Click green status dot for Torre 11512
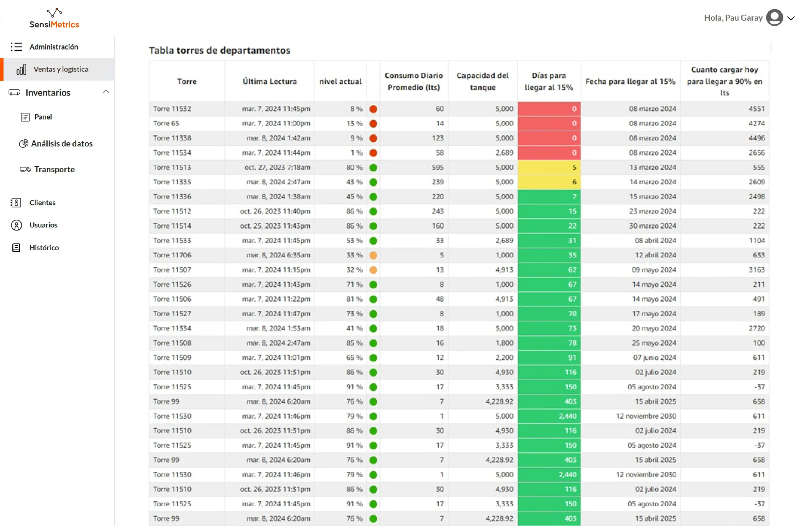Viewport: 812px width, 526px height. coord(373,211)
